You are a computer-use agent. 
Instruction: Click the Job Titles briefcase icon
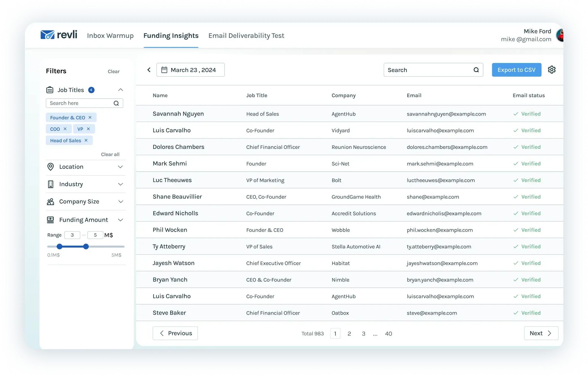(50, 90)
